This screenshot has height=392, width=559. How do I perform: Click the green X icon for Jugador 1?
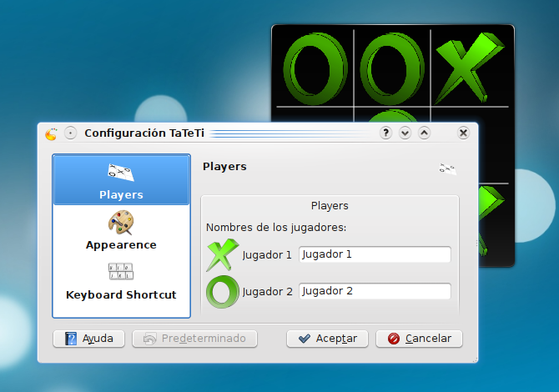point(223,255)
